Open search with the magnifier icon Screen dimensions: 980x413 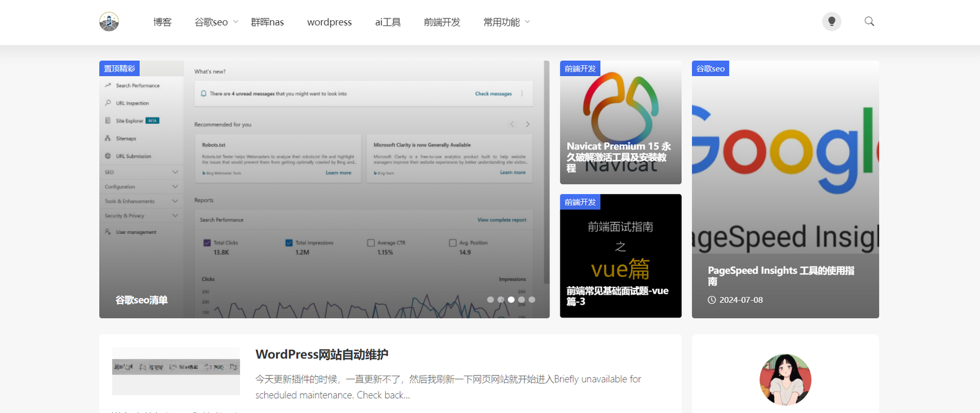pos(869,21)
